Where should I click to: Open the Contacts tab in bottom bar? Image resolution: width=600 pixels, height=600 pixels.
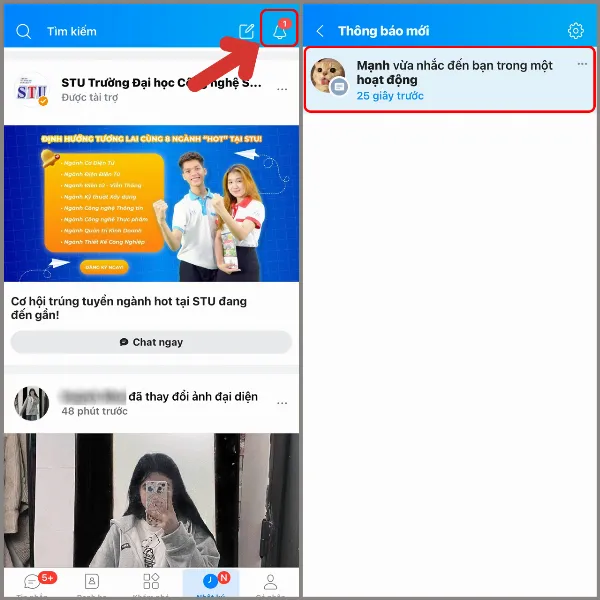tap(92, 582)
